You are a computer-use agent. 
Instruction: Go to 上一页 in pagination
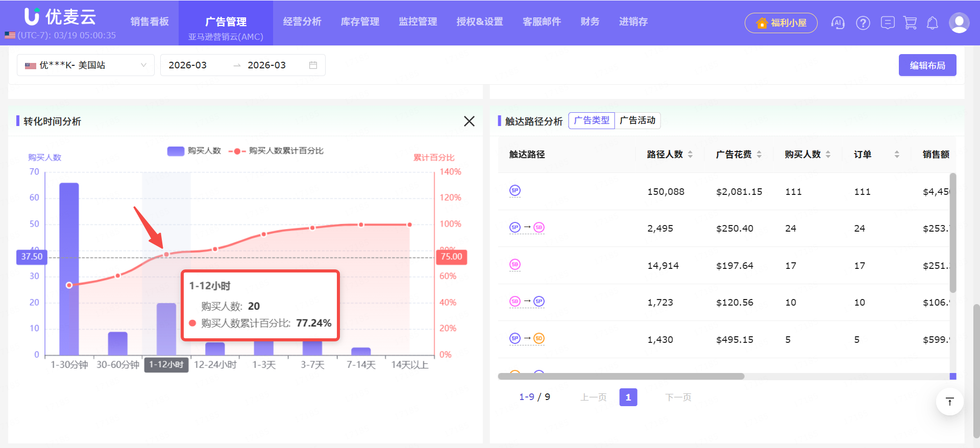pyautogui.click(x=593, y=397)
